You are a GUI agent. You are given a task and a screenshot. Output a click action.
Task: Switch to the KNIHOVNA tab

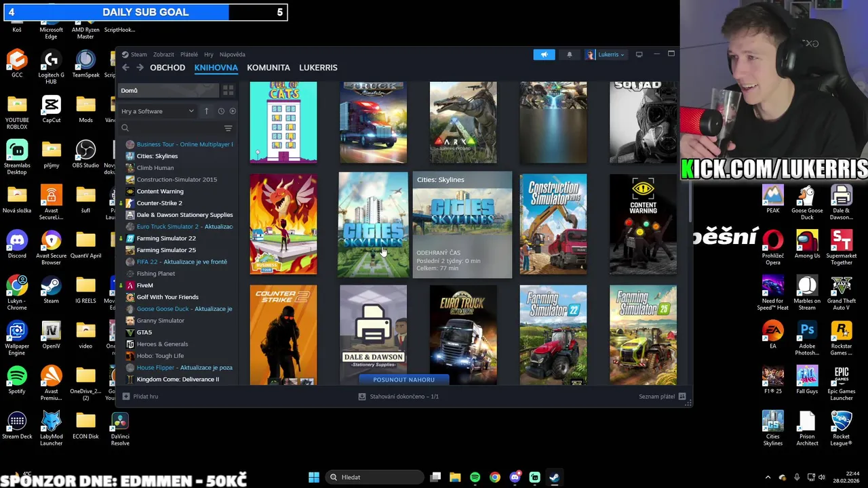click(x=216, y=68)
